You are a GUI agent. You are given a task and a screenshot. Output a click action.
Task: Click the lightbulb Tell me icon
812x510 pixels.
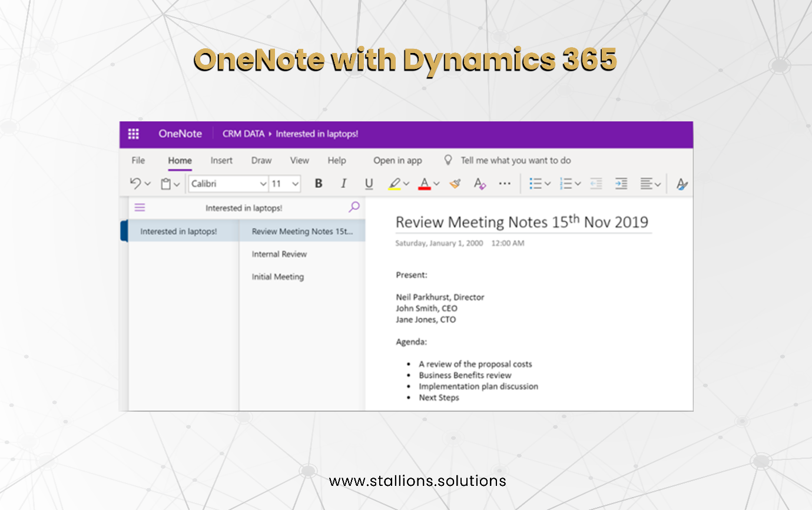tap(448, 160)
